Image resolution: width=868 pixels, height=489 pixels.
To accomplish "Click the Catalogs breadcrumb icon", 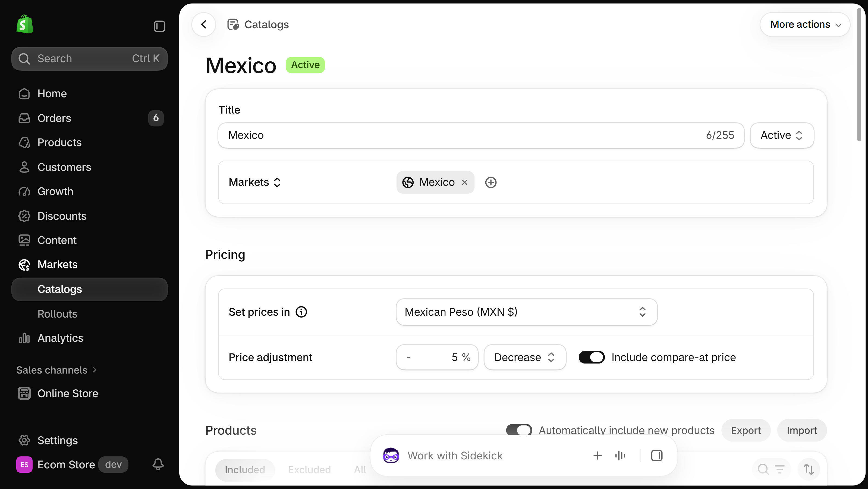I will 233,24.
